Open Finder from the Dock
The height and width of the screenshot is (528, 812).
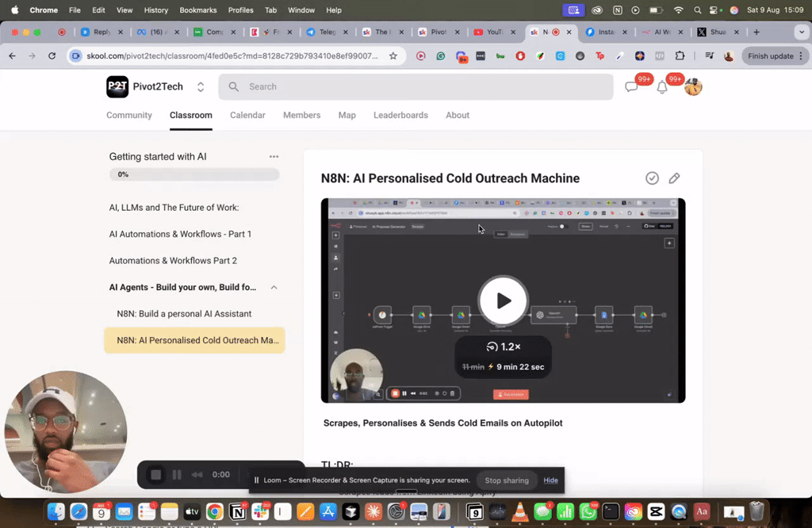56,512
